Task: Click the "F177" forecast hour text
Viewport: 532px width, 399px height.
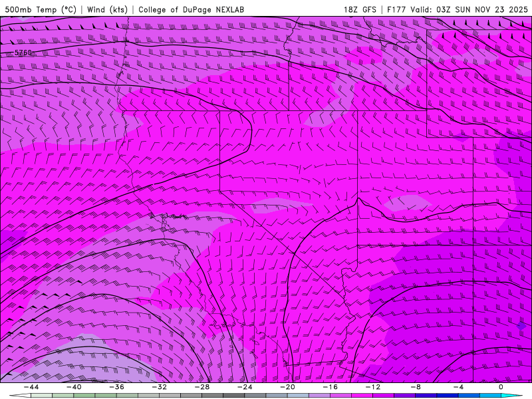Action: [x=396, y=9]
